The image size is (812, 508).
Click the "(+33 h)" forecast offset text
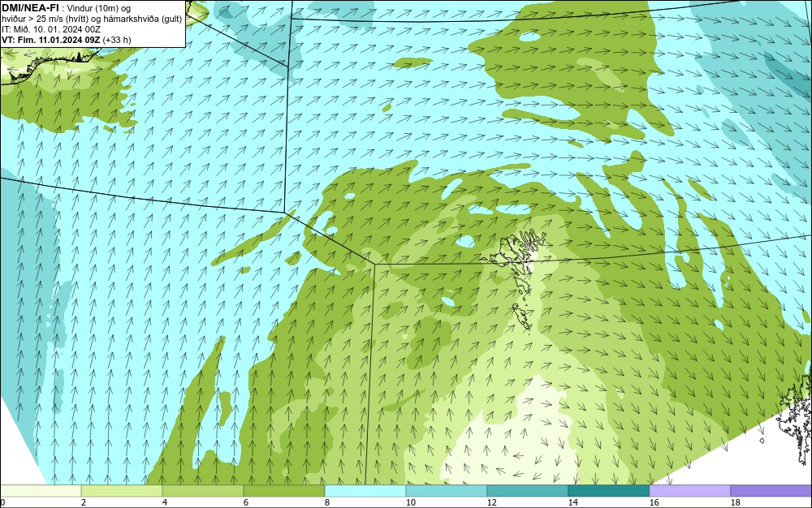[117, 40]
